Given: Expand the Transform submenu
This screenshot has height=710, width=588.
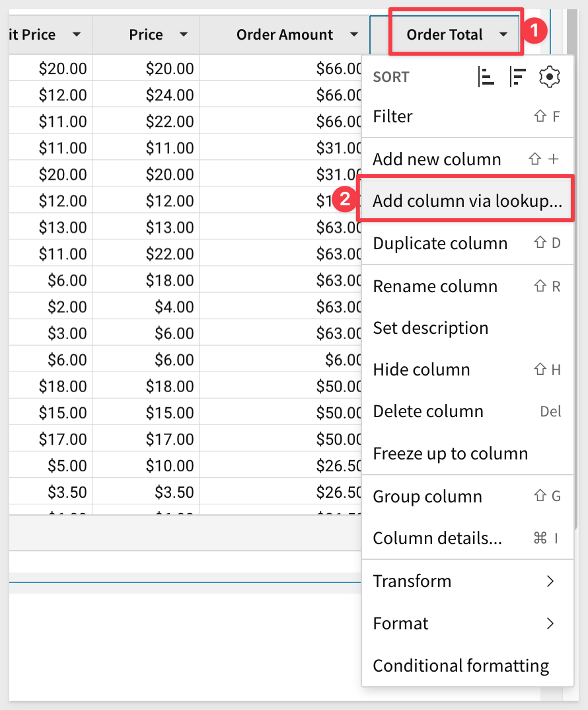Looking at the screenshot, I should [x=467, y=581].
